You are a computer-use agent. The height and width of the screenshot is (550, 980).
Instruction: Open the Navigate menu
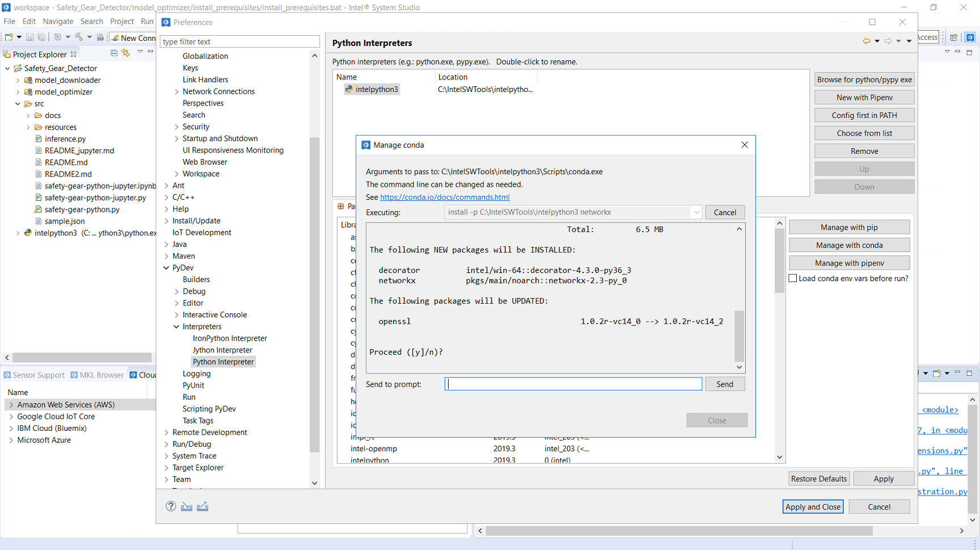point(58,21)
